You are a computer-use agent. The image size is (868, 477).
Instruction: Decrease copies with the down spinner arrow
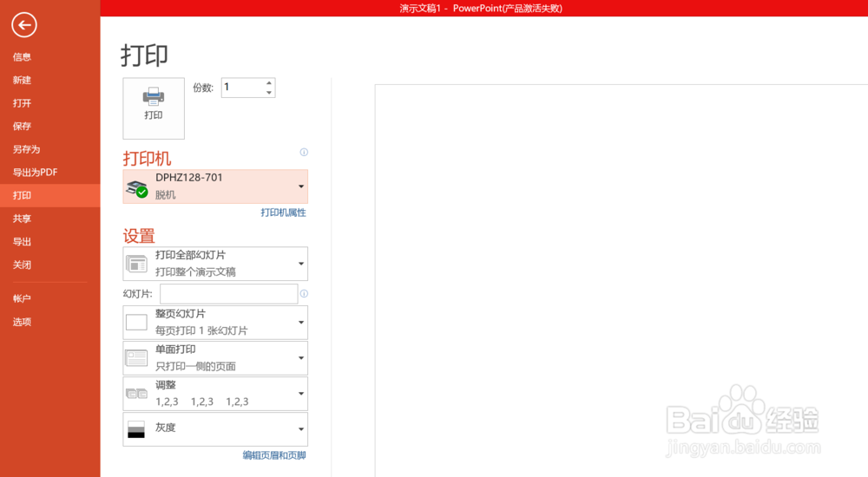(269, 93)
